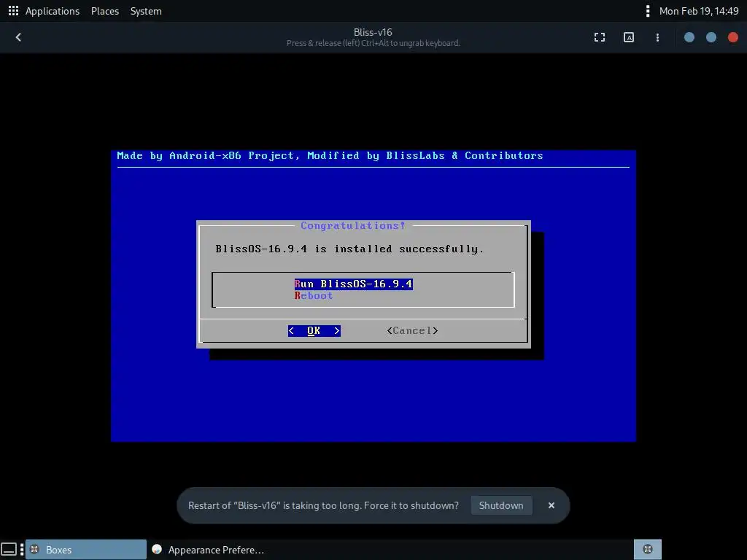Click the first blue window control button
Screen dimensions: 747x560
pos(689,37)
